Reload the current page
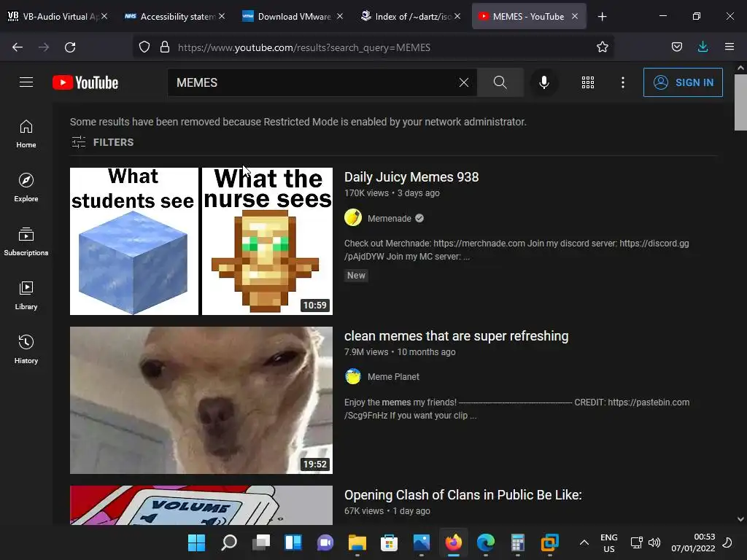The image size is (747, 560). [70, 47]
